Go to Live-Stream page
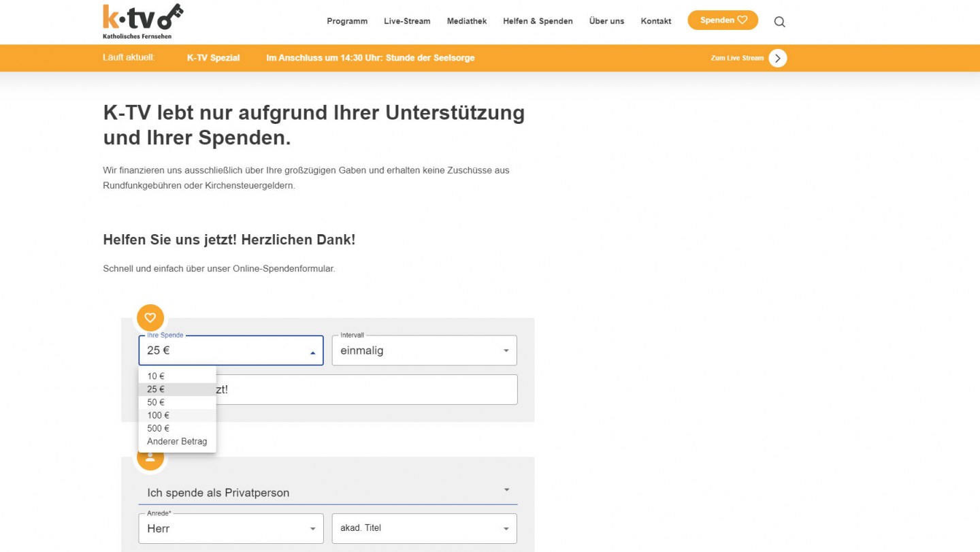 coord(407,21)
